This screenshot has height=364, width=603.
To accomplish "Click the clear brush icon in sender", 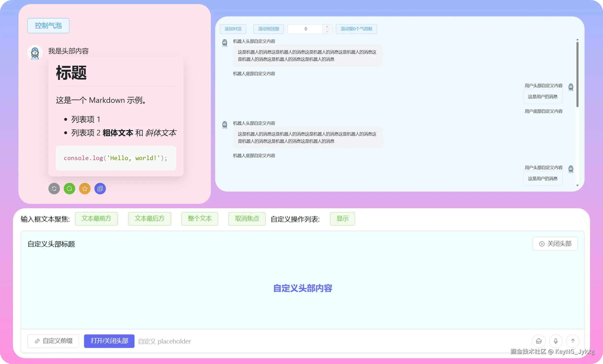I will tap(539, 341).
